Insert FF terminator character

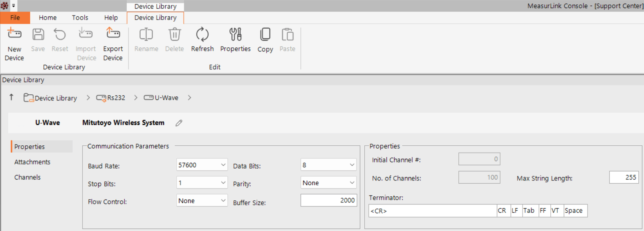pyautogui.click(x=544, y=211)
